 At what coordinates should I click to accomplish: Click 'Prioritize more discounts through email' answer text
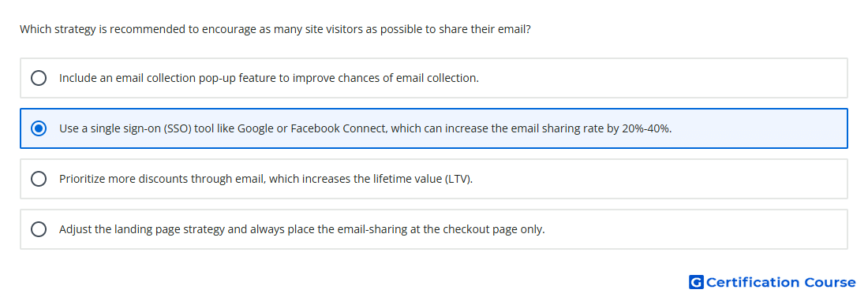click(x=266, y=179)
